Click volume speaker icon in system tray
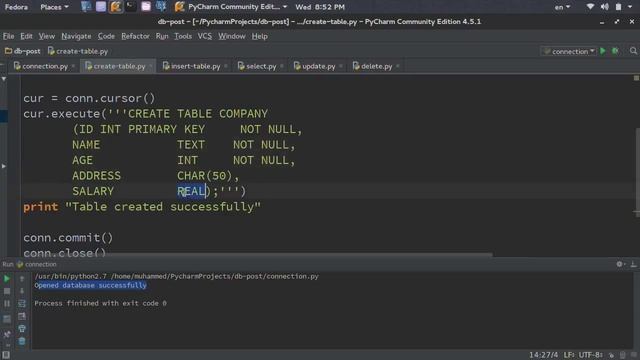640x360 pixels. point(604,7)
